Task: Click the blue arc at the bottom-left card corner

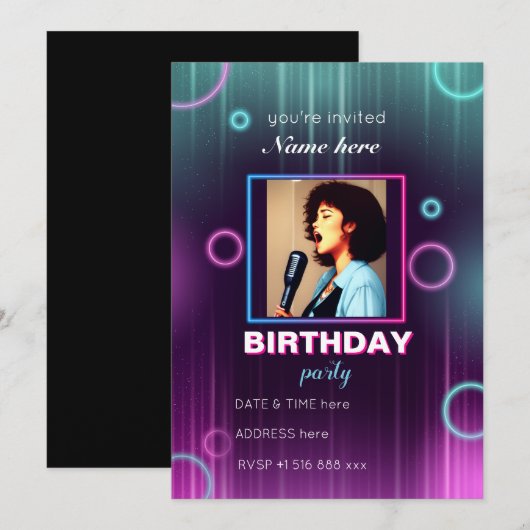Action: tap(192, 477)
